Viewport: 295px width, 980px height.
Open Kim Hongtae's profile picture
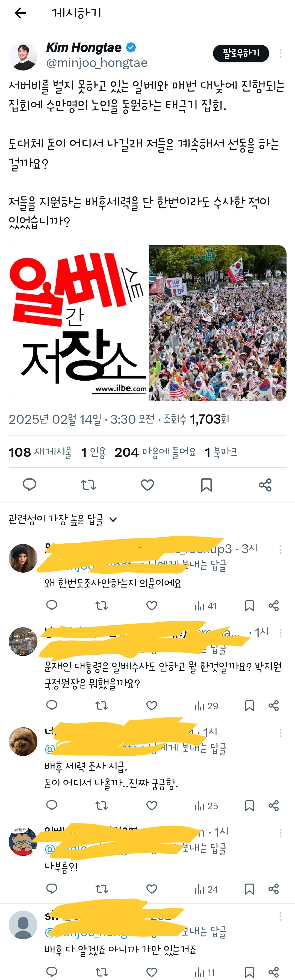[x=23, y=56]
